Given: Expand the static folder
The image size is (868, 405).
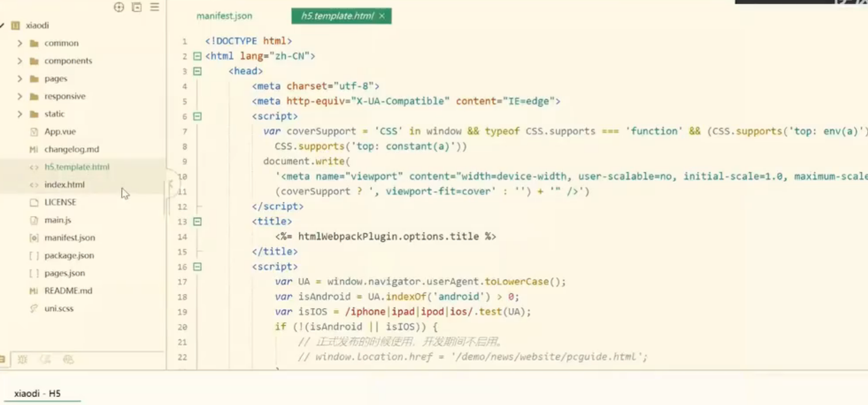Looking at the screenshot, I should tap(19, 114).
